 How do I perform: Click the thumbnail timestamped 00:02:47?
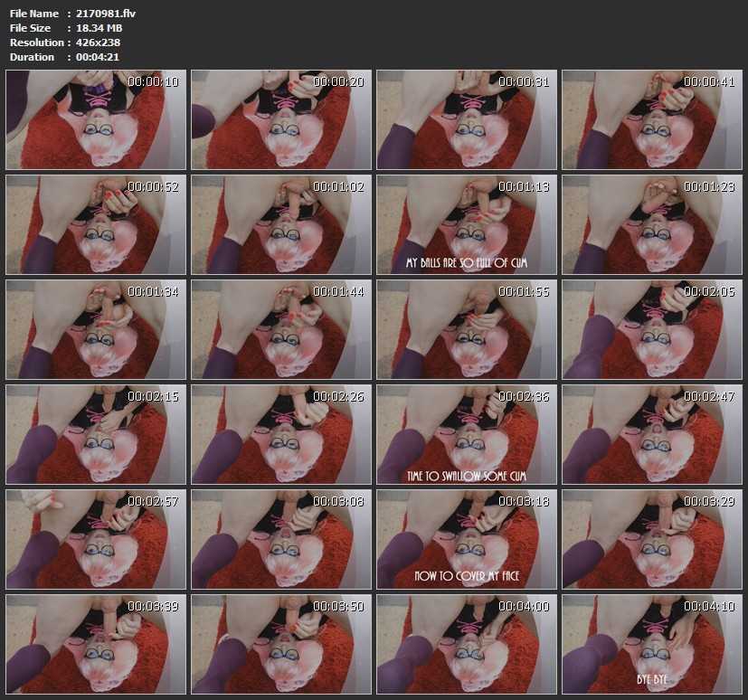652,434
